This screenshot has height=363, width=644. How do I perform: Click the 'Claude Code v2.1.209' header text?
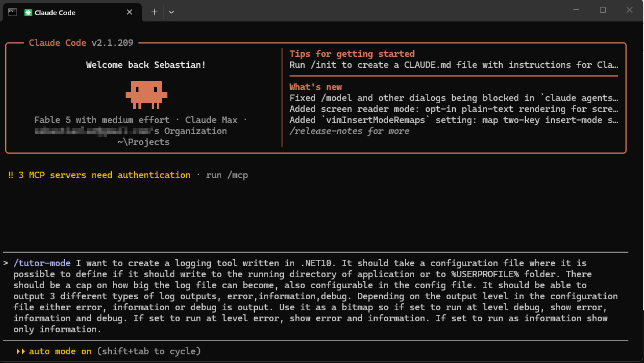point(81,43)
